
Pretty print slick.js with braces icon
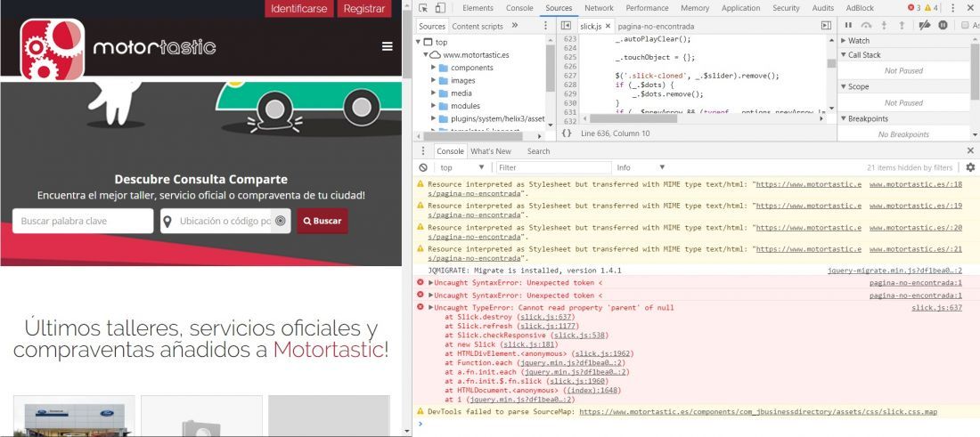point(567,133)
